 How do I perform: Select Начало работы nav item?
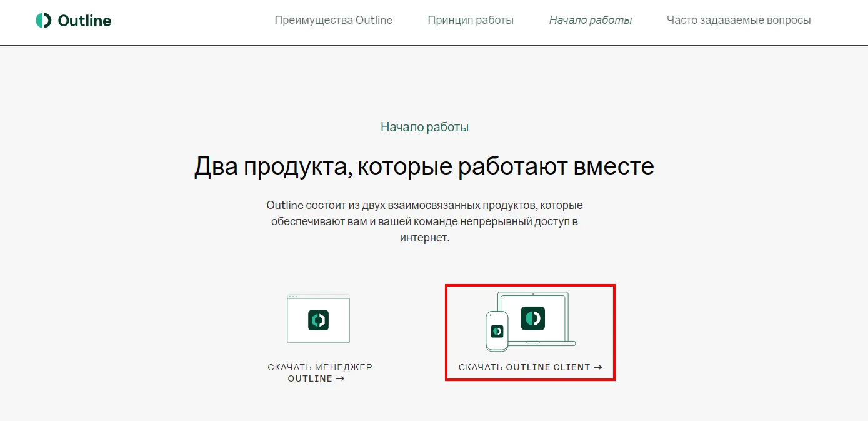point(591,20)
